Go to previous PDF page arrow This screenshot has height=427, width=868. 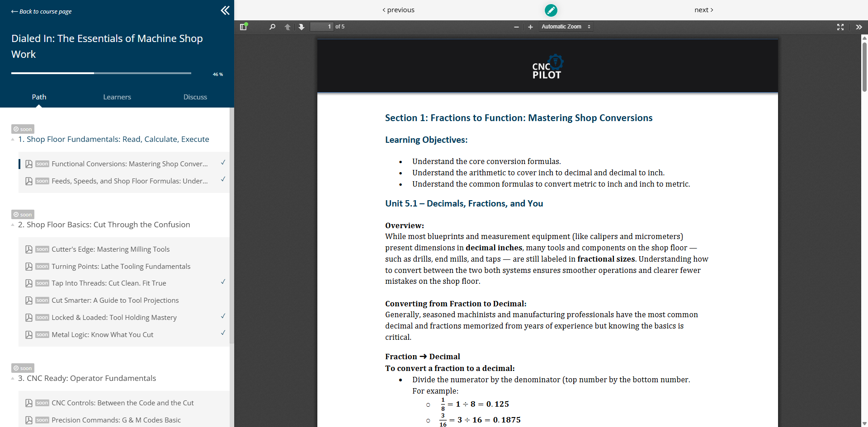pos(288,27)
